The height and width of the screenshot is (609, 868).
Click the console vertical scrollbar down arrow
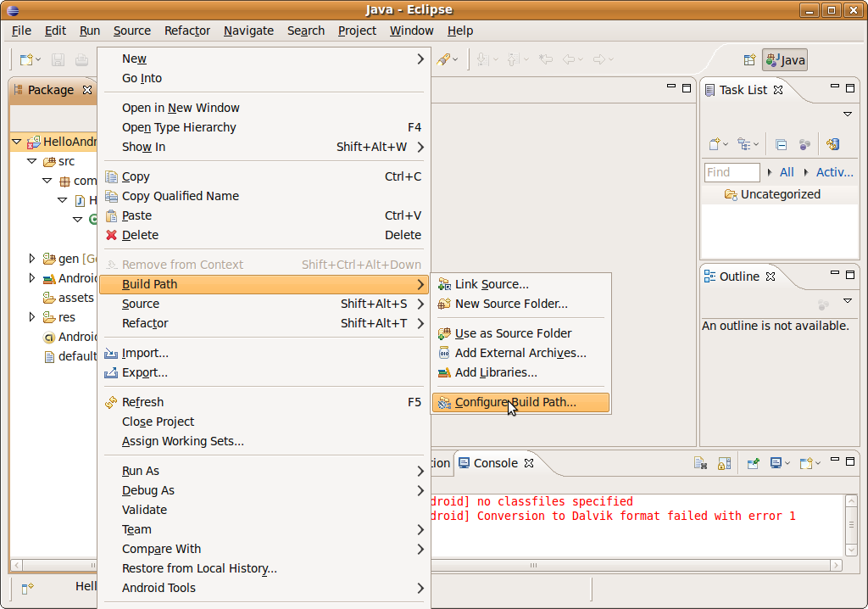(x=851, y=550)
